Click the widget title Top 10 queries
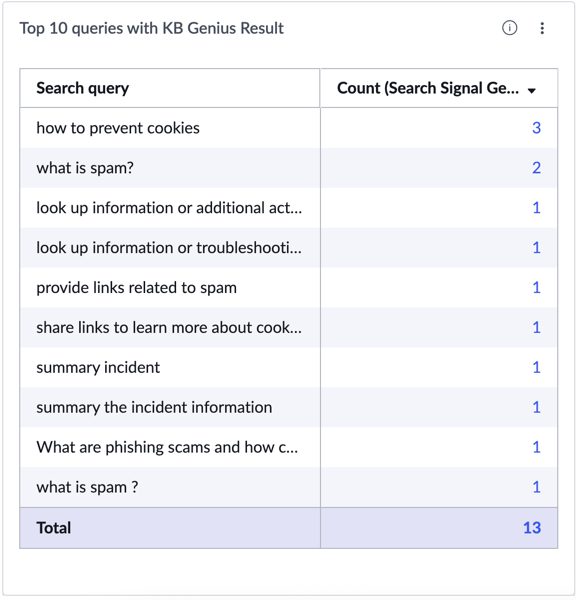The height and width of the screenshot is (600, 576). coord(152,28)
